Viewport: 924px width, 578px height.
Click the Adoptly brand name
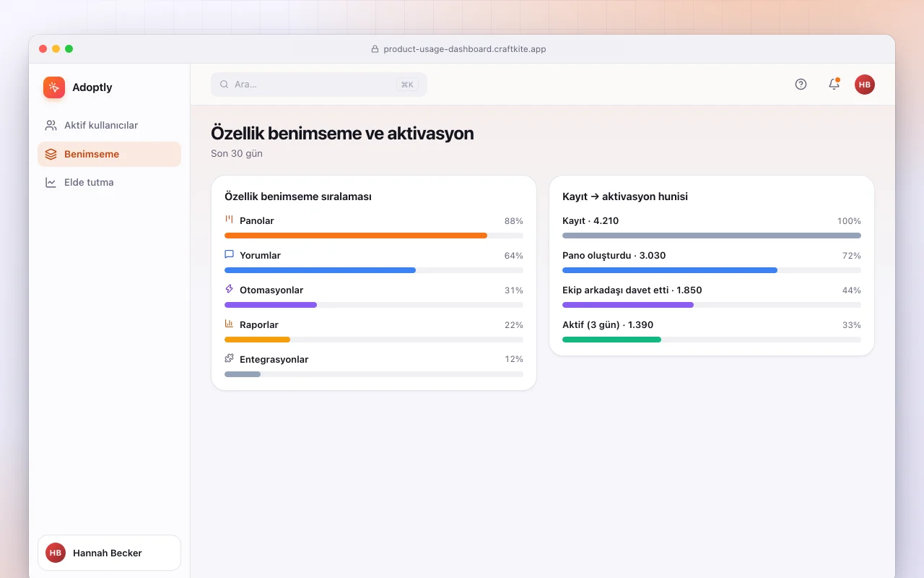click(x=92, y=87)
